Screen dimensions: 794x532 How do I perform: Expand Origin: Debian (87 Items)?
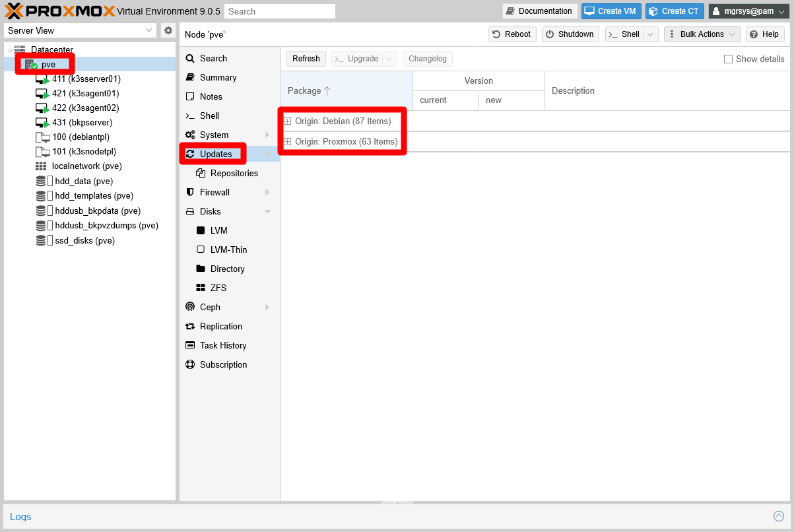(x=288, y=121)
